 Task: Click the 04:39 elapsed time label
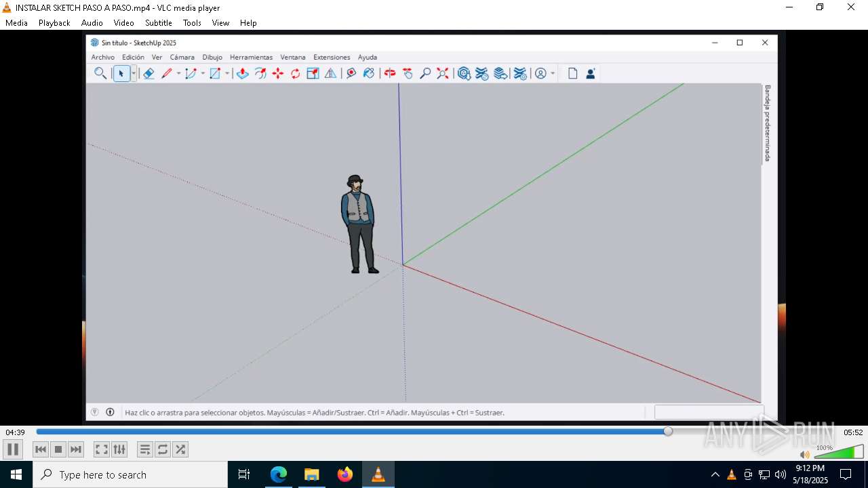[15, 432]
